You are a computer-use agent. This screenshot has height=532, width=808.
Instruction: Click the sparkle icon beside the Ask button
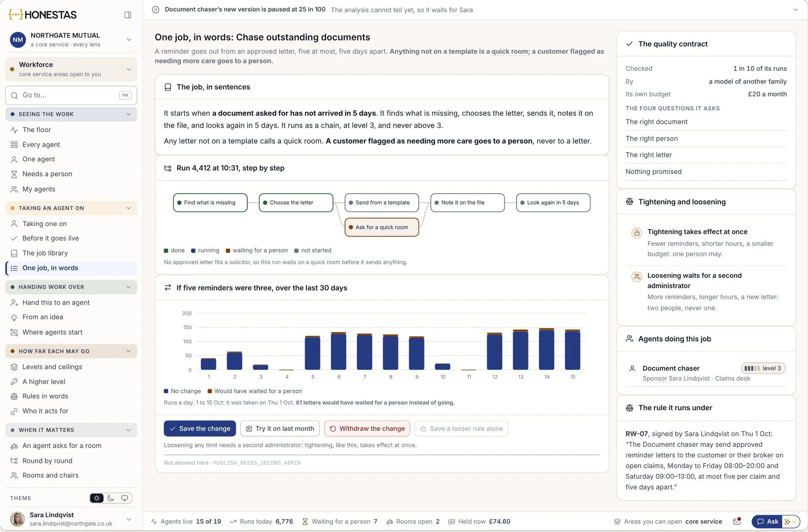[788, 522]
